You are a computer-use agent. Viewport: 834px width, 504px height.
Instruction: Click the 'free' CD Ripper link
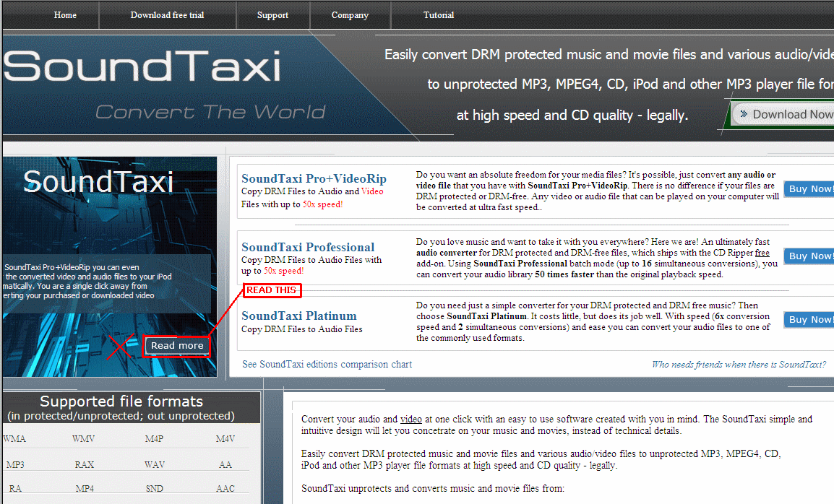tap(762, 253)
